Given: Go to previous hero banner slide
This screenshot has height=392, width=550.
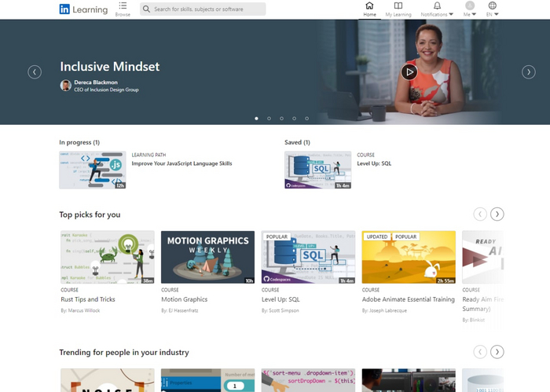Looking at the screenshot, I should pyautogui.click(x=35, y=71).
